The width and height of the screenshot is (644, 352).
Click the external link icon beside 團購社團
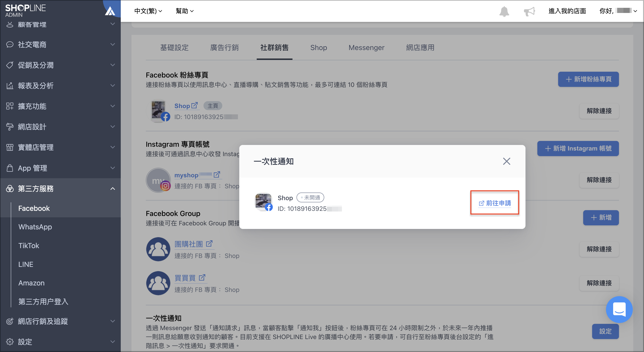(209, 243)
